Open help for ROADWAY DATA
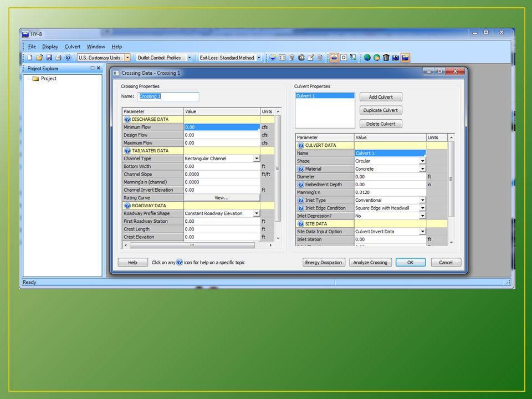 (127, 206)
